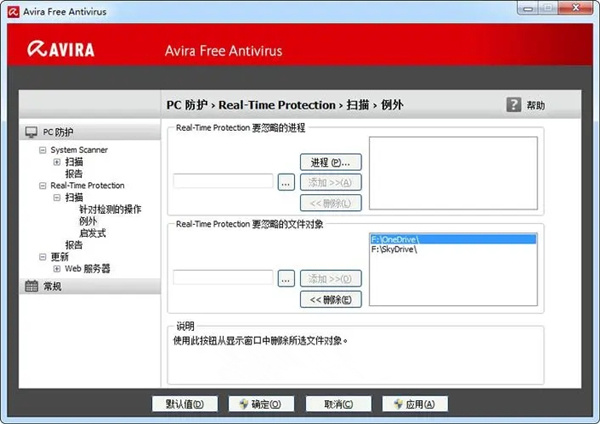This screenshot has width=600, height=424.
Task: Open the 常规 section header
Action: pyautogui.click(x=90, y=286)
